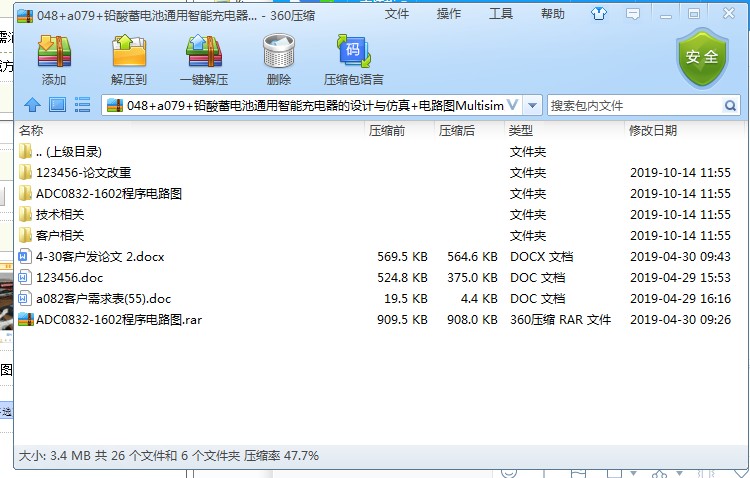Open the 工具 menu
Viewport: 750px width, 478px height.
point(501,14)
